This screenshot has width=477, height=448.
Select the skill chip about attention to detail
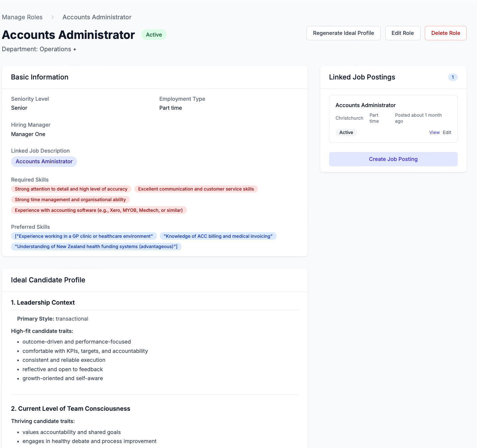71,189
